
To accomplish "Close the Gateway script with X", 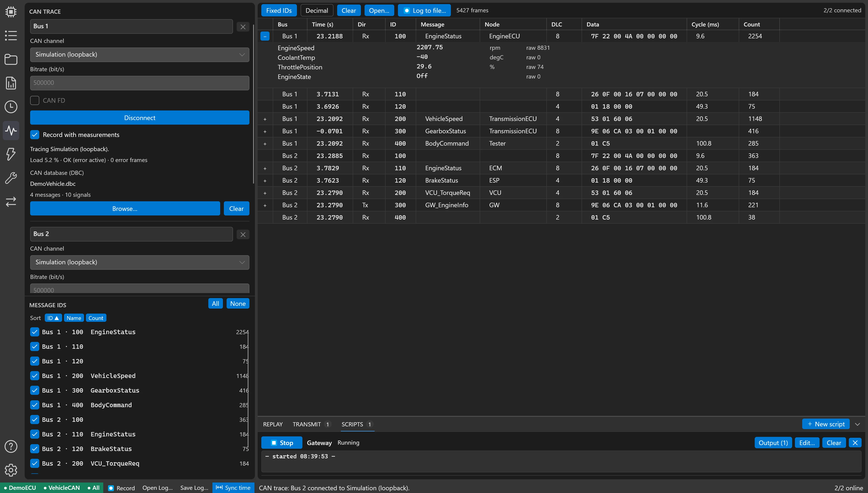I will (855, 443).
